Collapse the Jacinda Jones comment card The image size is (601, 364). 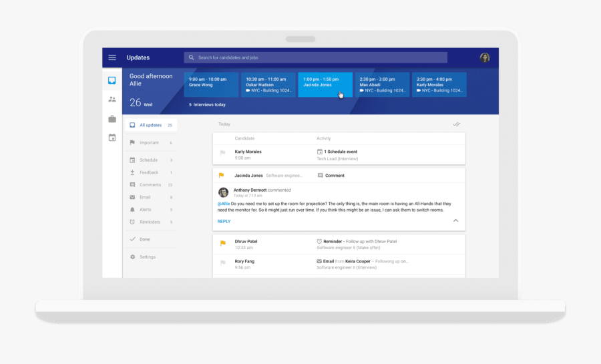tap(455, 220)
